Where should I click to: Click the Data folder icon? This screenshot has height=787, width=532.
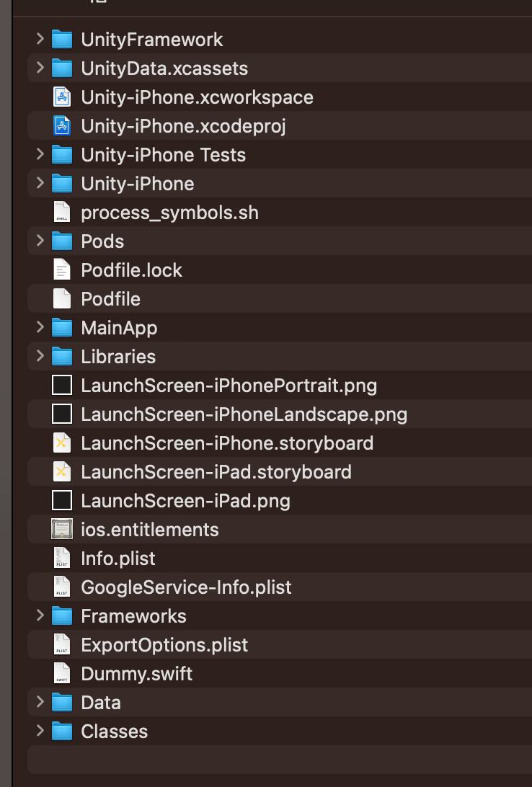click(x=62, y=702)
